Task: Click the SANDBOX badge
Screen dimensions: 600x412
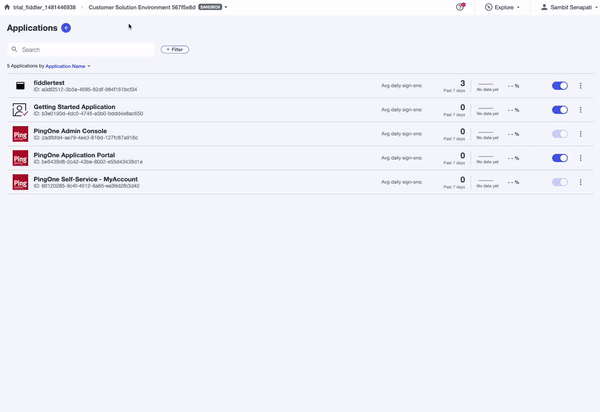Action: 210,7
